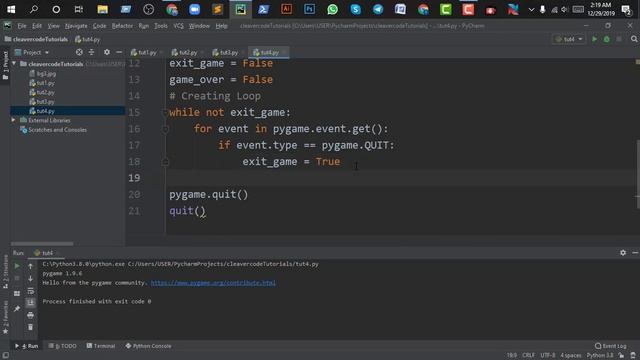Toggle the 1: Project side tool button
Image resolution: width=640 pixels, height=360 pixels.
coord(5,65)
